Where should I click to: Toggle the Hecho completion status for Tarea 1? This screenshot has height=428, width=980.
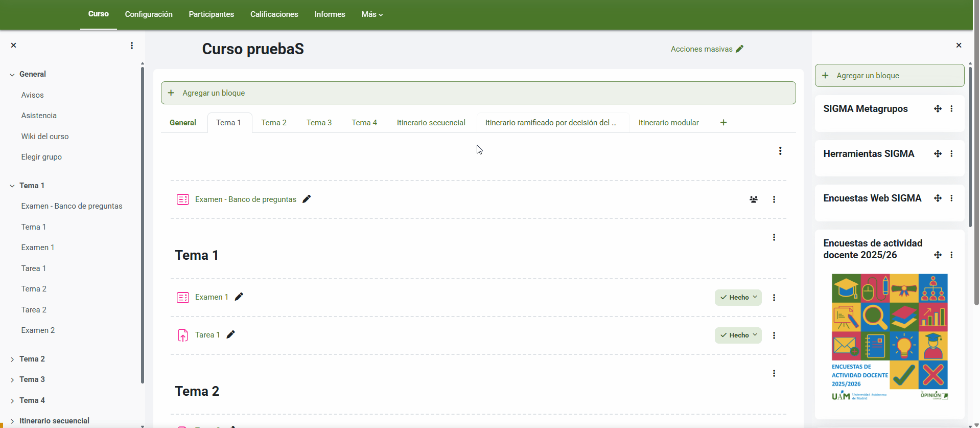point(738,335)
